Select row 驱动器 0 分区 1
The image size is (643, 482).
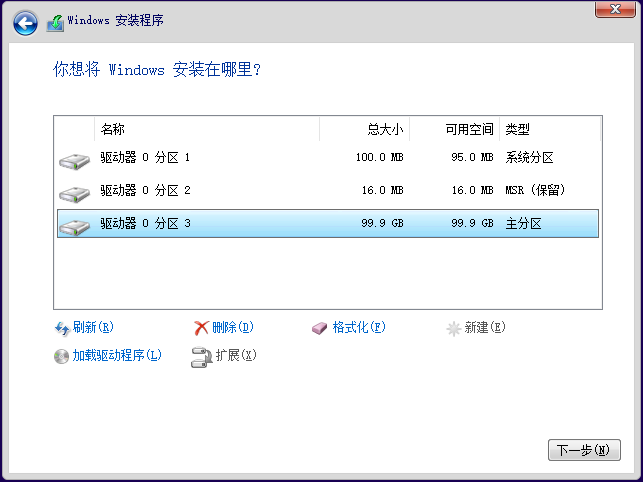(x=328, y=158)
